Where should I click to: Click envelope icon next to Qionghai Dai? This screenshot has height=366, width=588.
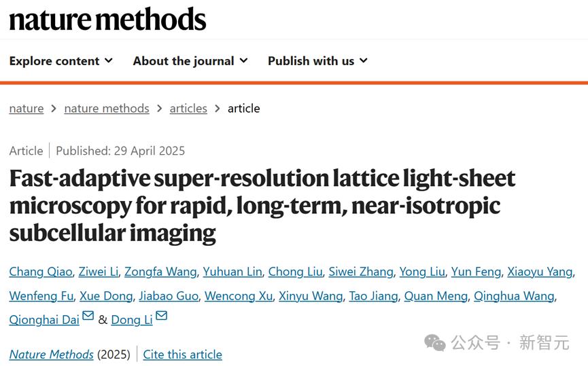tap(88, 316)
